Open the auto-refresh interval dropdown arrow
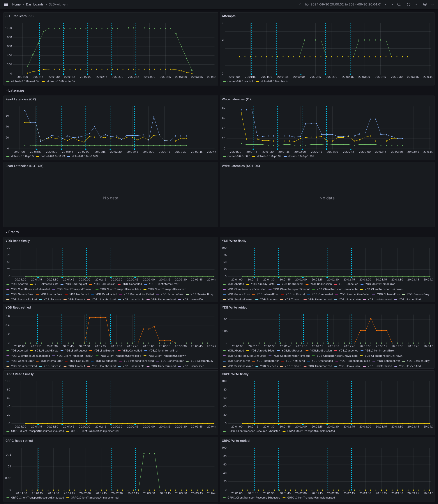The image size is (438, 504). [x=416, y=4]
